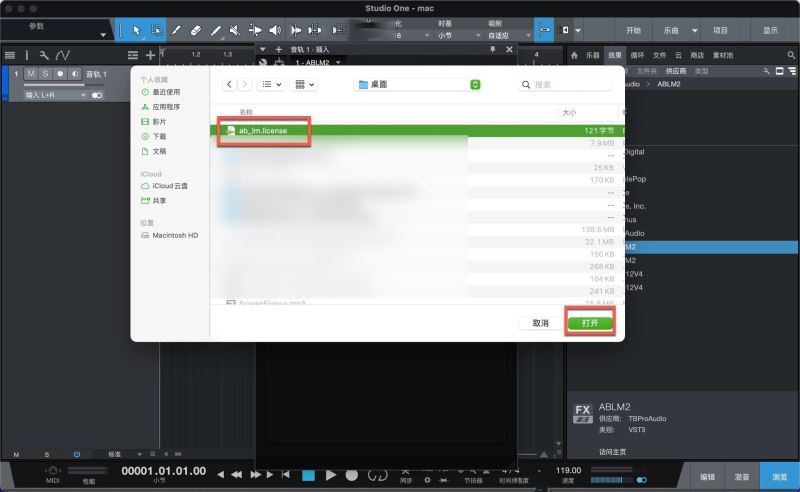Select the Eraser tool

tap(195, 31)
